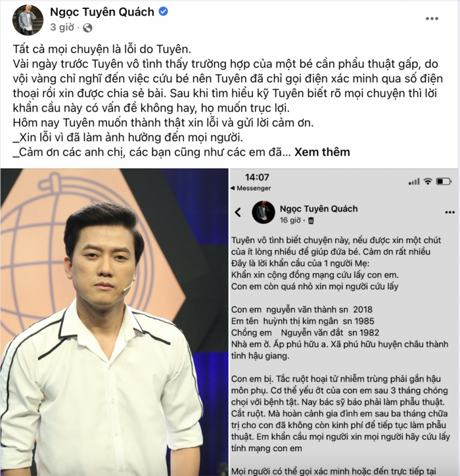The width and height of the screenshot is (460, 476).
Task: Open Ngọc Tuyên Quách profile name link
Action: click(x=102, y=12)
